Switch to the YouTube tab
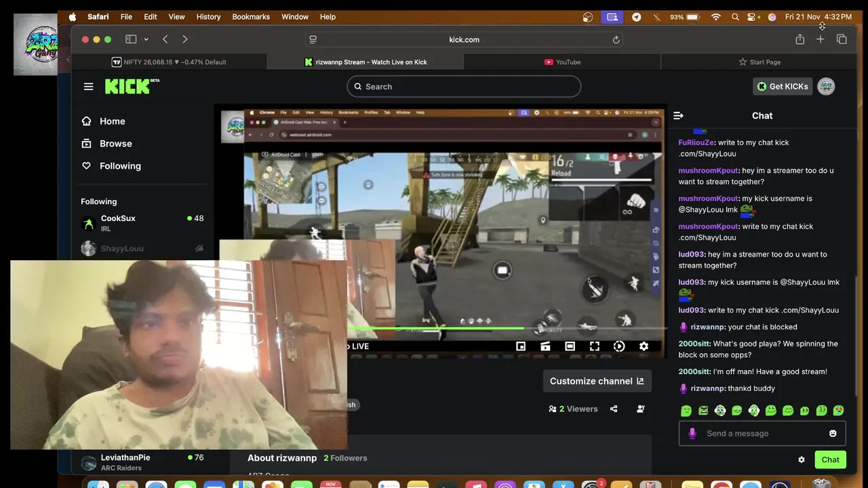868x488 pixels. (x=562, y=62)
